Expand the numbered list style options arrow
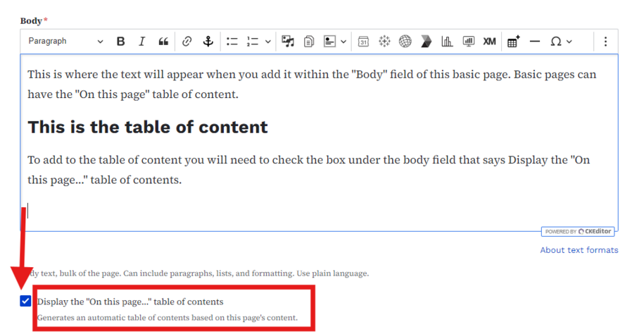Viewport: 644px width, 334px height. [x=268, y=42]
